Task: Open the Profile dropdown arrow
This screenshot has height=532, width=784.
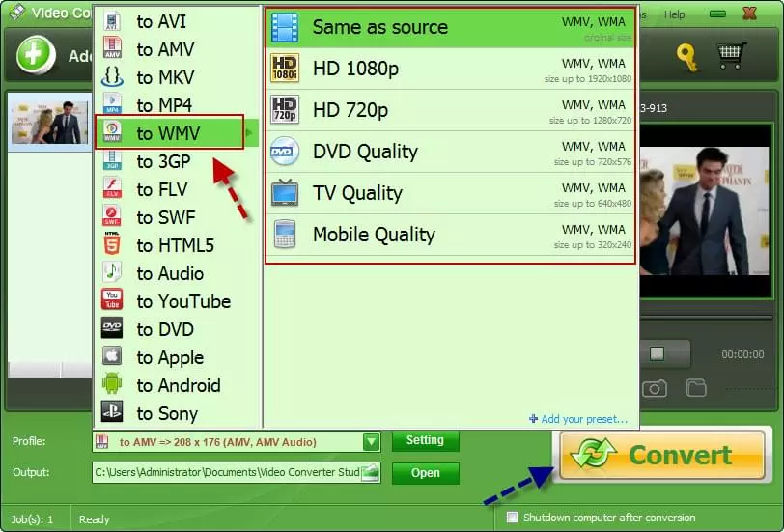Action: (x=372, y=441)
